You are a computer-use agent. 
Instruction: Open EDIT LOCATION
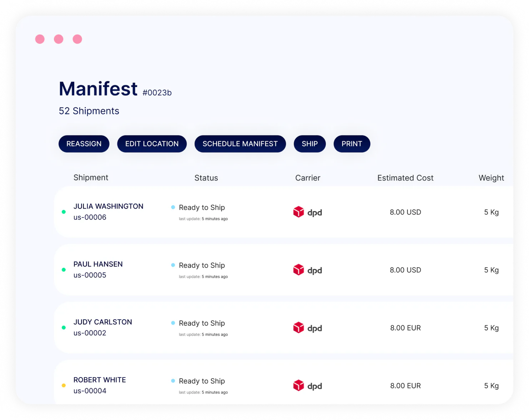click(x=152, y=144)
